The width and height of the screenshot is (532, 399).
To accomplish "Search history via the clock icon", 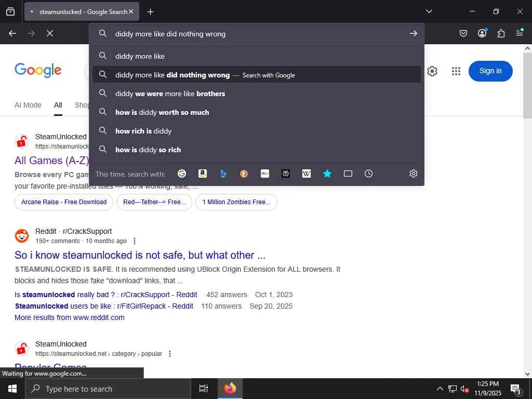I will click(x=368, y=174).
